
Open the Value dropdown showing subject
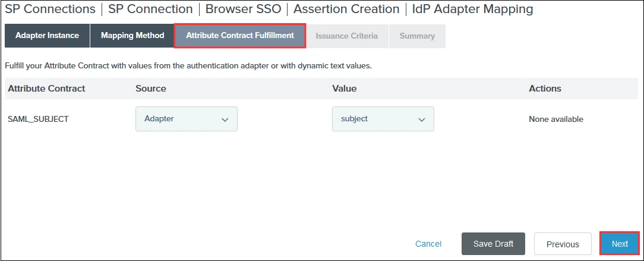383,119
